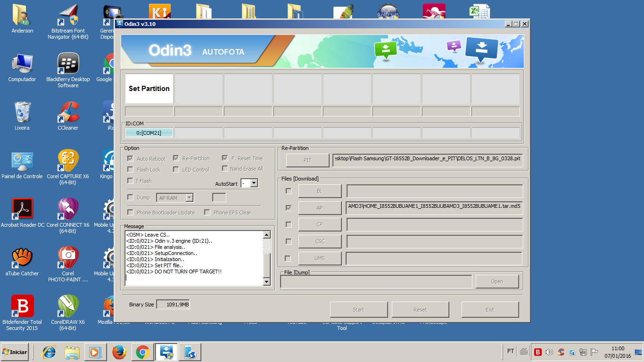Screen dimensions: 644x362
Task: Click the PT language indicator
Action: click(511, 351)
